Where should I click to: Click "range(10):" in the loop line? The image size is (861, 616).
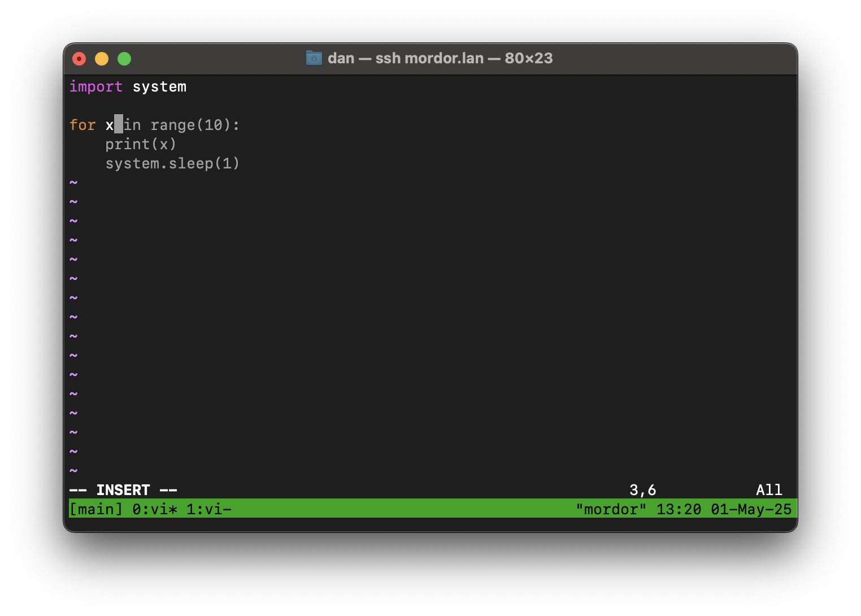(x=195, y=125)
